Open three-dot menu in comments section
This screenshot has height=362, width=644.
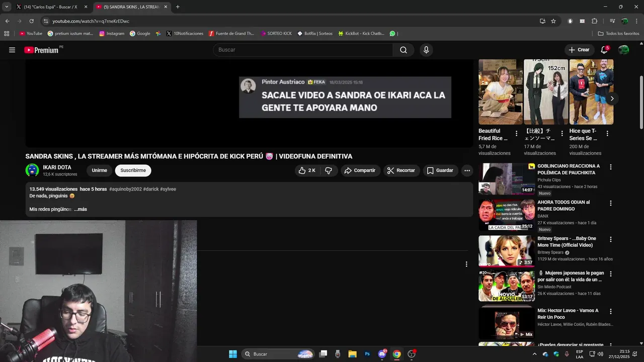466,264
